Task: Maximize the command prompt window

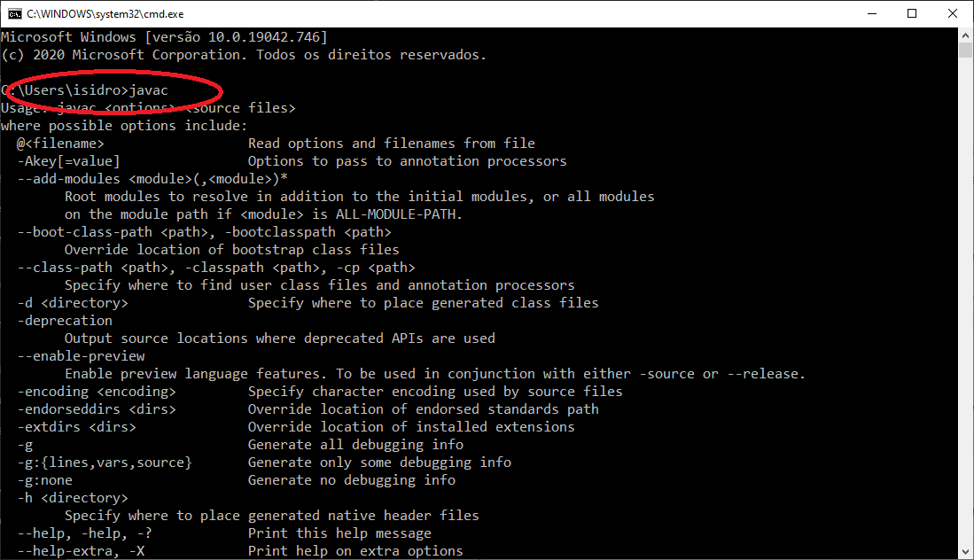Action: point(912,13)
